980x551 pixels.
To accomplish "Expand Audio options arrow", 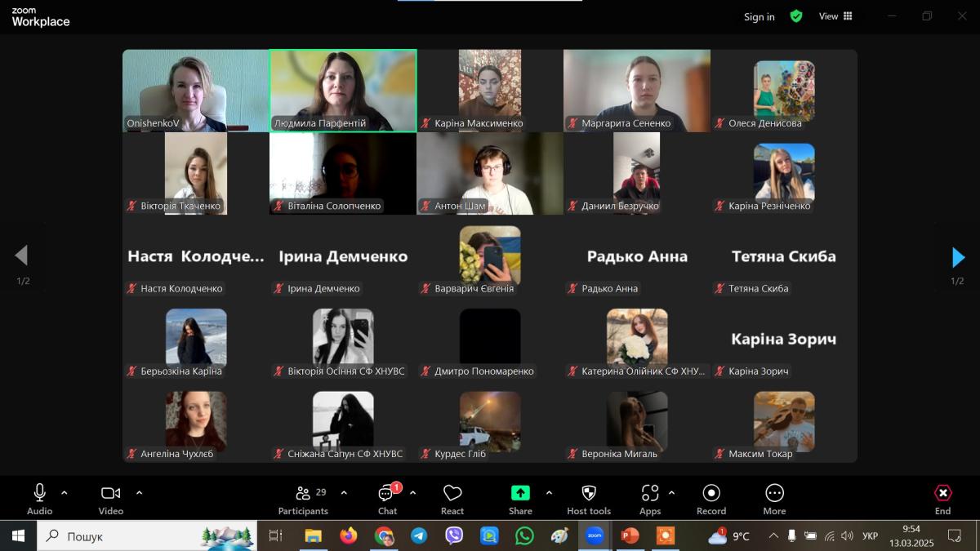I will (x=65, y=493).
